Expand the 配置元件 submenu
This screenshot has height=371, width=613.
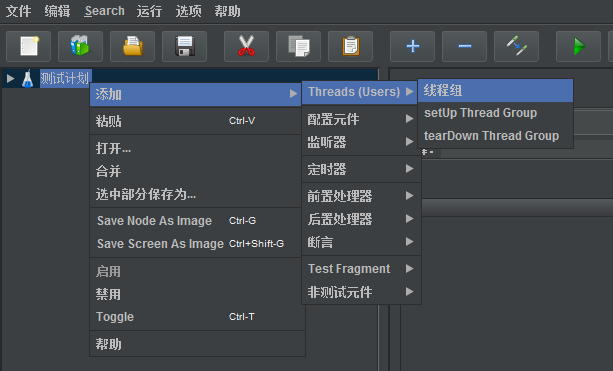pyautogui.click(x=361, y=119)
